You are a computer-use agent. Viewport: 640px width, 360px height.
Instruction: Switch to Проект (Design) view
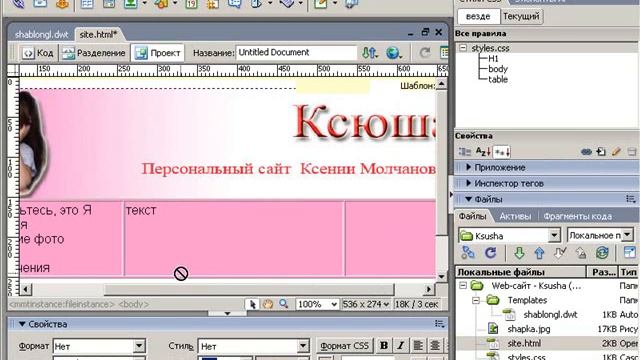(x=158, y=53)
